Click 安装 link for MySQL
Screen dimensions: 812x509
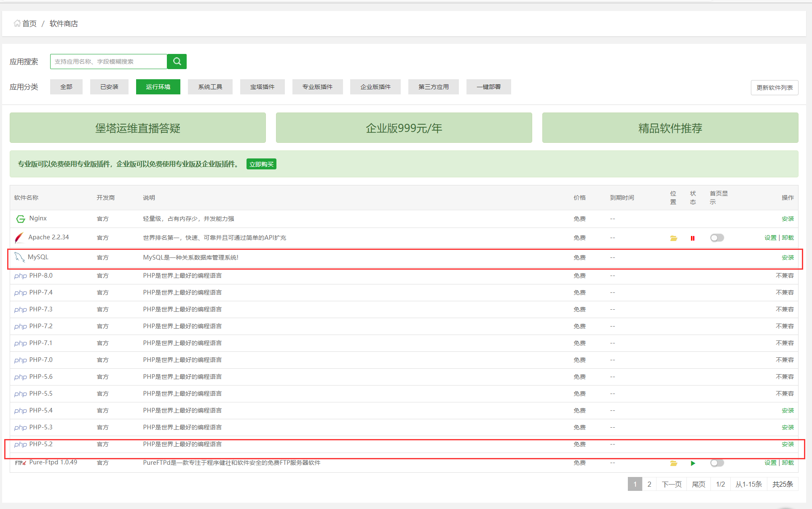coord(788,257)
